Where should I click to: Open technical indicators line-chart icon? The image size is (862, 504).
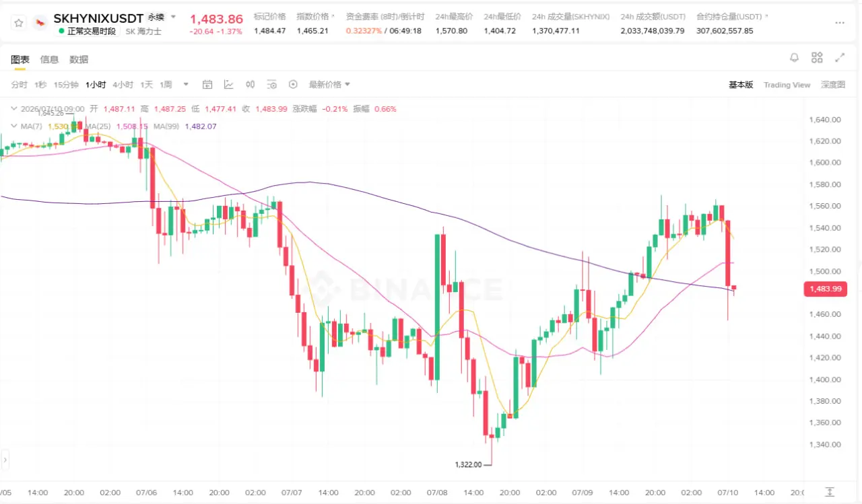point(229,84)
